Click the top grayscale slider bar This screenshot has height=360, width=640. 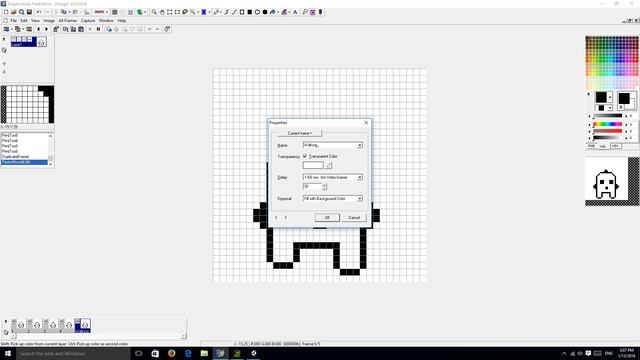point(607,116)
